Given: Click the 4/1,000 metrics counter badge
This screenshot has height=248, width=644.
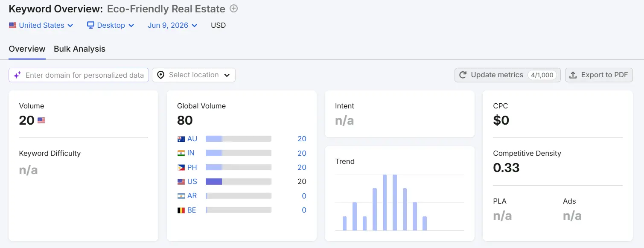Looking at the screenshot, I should coord(542,75).
